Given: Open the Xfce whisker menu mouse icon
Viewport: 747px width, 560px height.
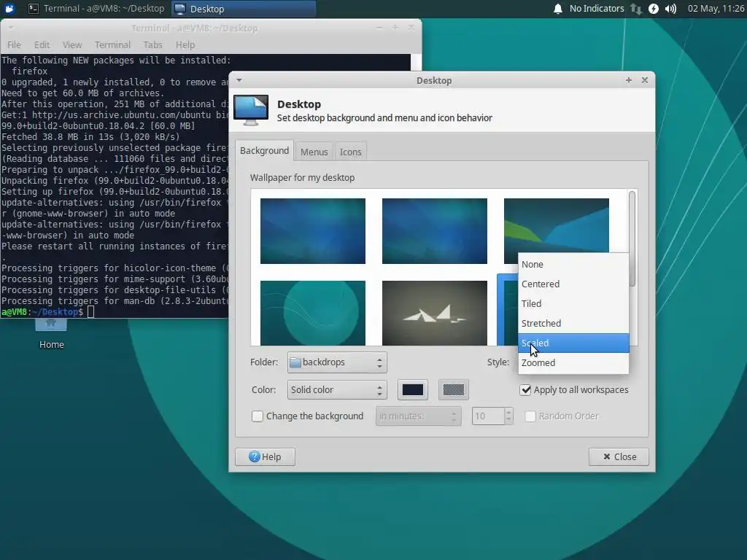Looking at the screenshot, I should (9, 8).
